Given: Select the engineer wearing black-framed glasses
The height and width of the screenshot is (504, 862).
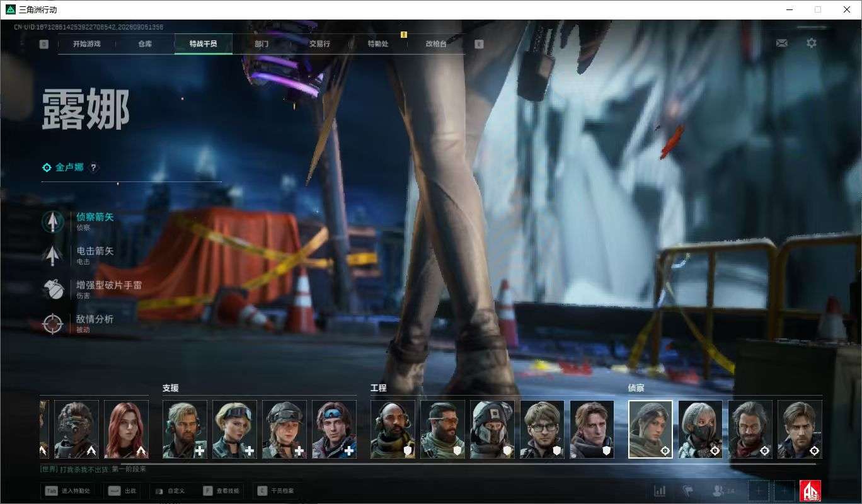Looking at the screenshot, I should click(x=542, y=429).
